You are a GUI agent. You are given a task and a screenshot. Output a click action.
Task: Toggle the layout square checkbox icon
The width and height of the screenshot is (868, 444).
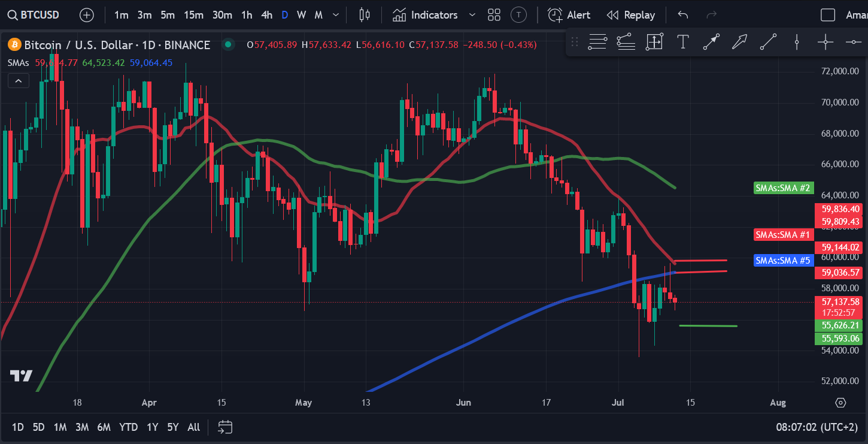click(828, 15)
